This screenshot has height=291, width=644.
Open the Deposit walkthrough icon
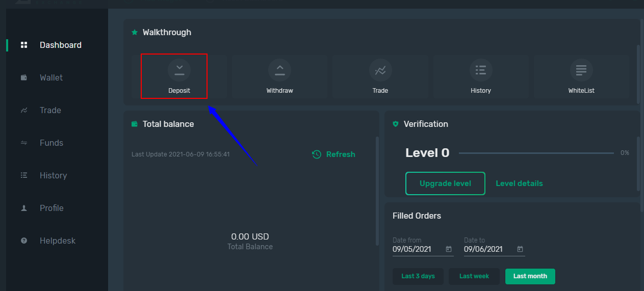click(x=179, y=70)
